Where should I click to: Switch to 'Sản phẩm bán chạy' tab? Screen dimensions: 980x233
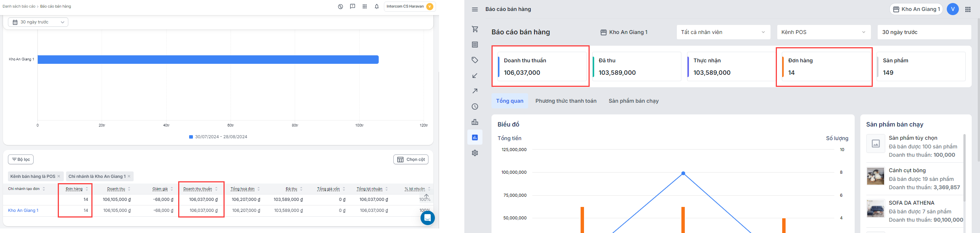point(633,101)
